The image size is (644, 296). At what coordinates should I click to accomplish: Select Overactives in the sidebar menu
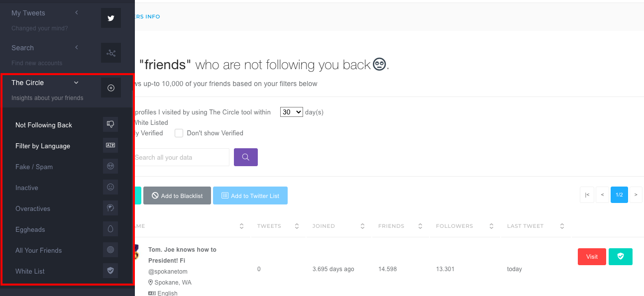pyautogui.click(x=33, y=208)
